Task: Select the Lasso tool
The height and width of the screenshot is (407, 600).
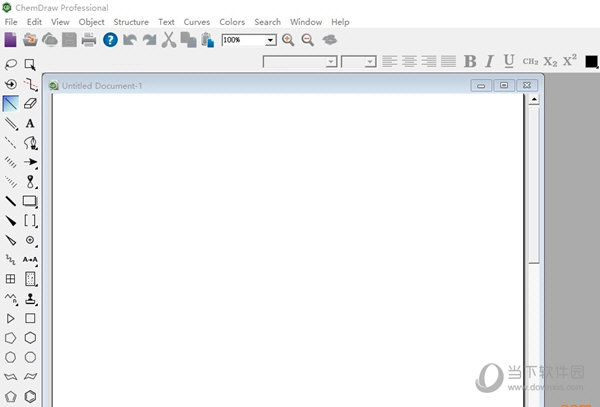Action: pyautogui.click(x=11, y=64)
